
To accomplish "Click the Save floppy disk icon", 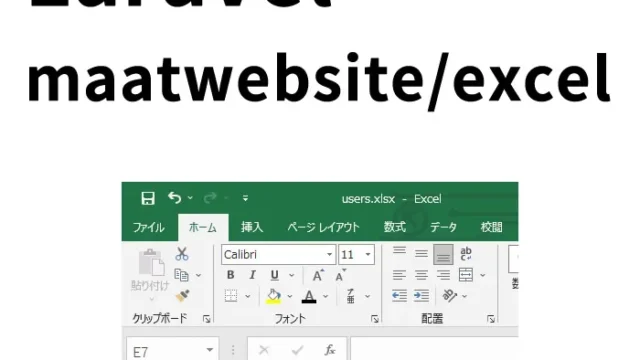I will pos(148,198).
